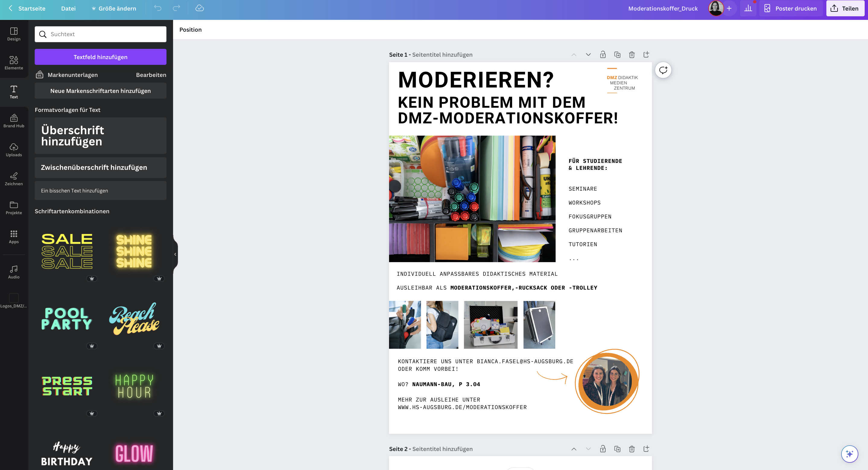Delete page 1 with trash icon
The image size is (868, 470).
click(632, 55)
